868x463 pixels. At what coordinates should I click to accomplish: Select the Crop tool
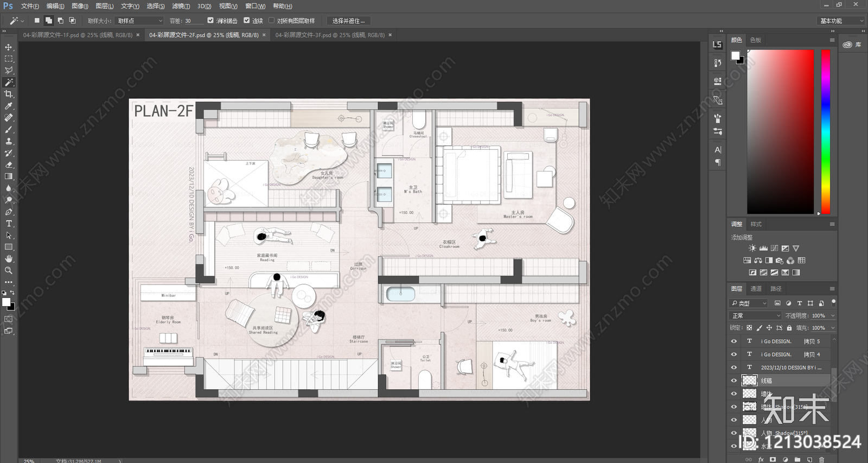9,94
